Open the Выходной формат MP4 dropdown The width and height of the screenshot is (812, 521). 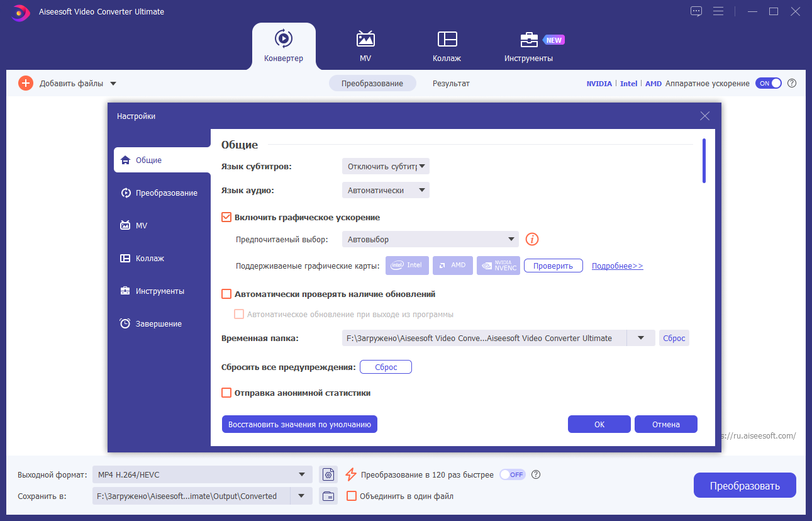(x=202, y=474)
